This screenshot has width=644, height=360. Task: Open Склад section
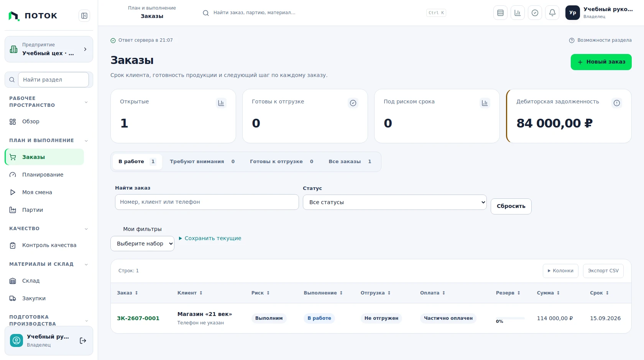coord(44,281)
